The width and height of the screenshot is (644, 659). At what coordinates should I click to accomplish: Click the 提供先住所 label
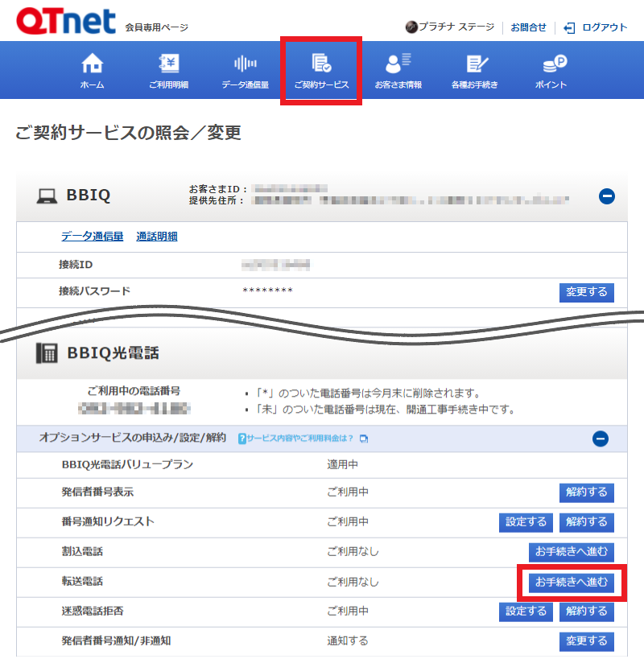(x=216, y=200)
